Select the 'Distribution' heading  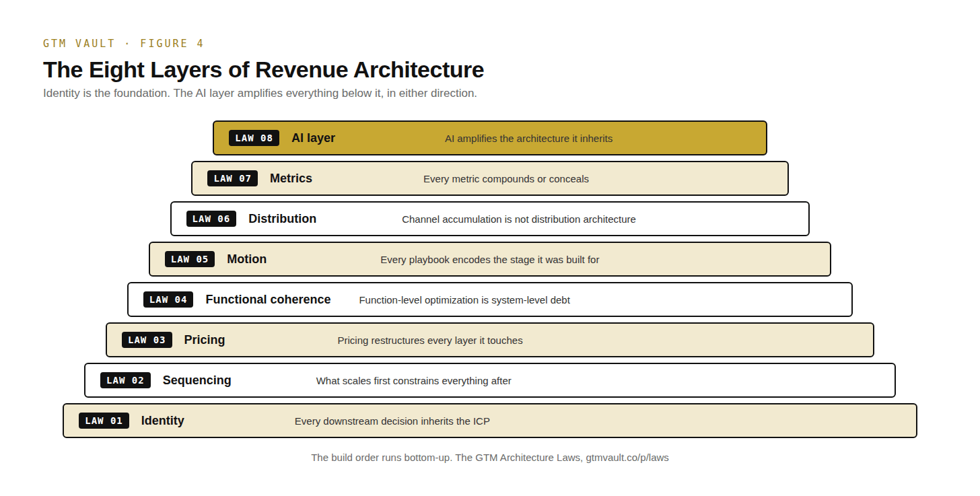(282, 219)
